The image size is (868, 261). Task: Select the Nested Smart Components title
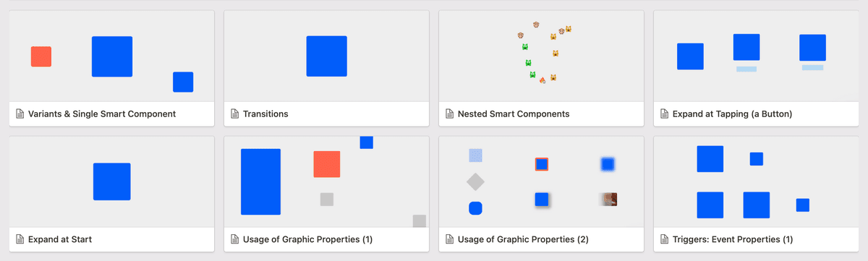point(514,114)
